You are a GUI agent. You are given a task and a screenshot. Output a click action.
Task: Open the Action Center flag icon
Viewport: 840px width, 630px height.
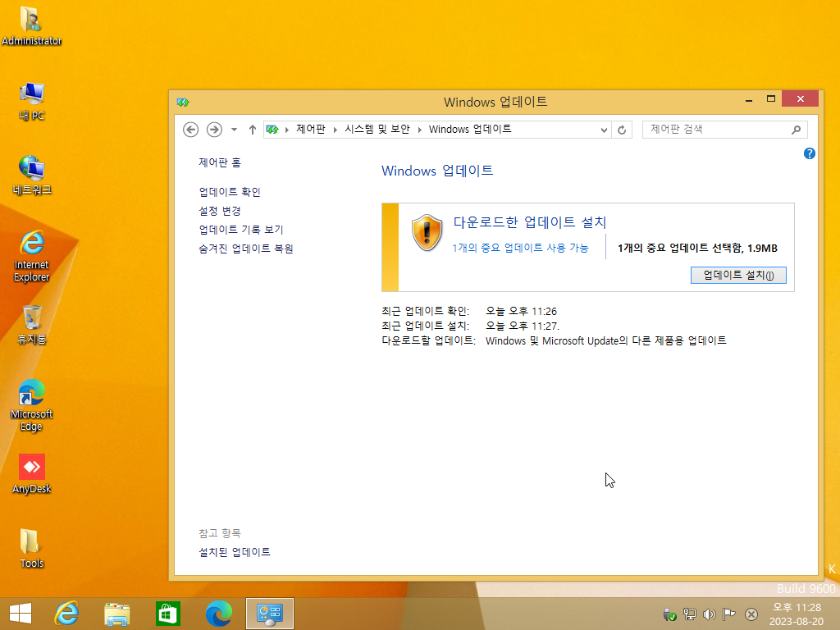(728, 614)
